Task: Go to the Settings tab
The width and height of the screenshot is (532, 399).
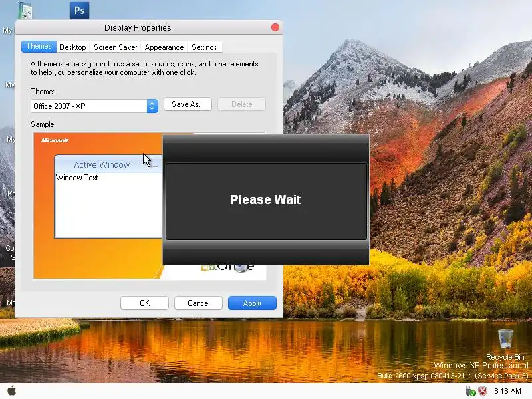Action: click(x=204, y=47)
